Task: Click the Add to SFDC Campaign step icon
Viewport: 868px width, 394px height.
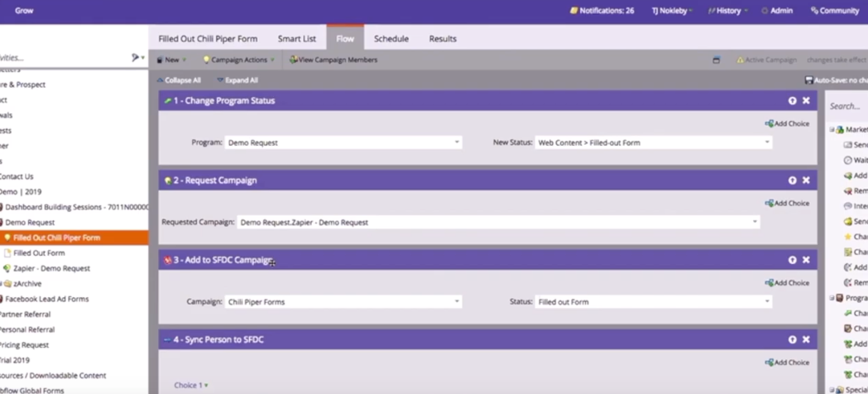Action: coord(168,260)
